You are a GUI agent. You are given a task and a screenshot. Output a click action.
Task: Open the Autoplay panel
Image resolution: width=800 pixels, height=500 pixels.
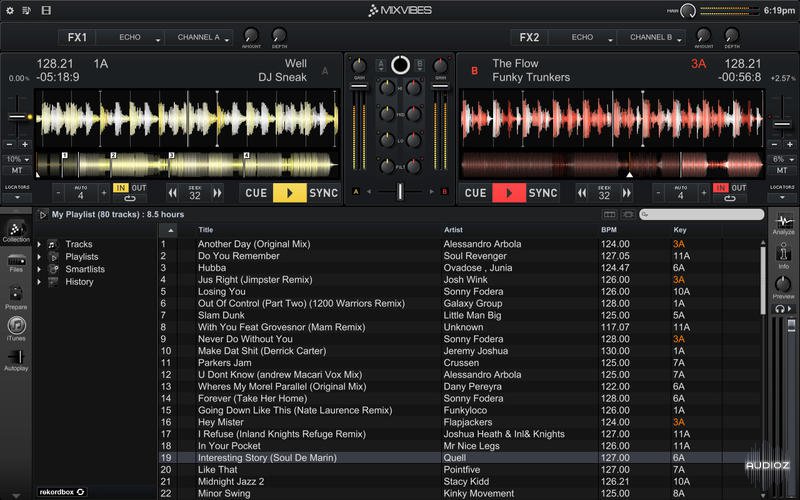[x=16, y=360]
